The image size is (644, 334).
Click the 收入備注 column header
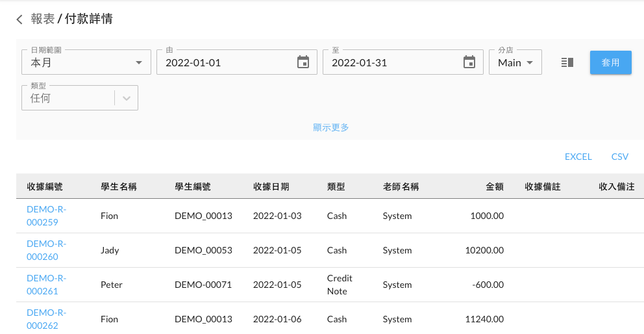click(617, 186)
